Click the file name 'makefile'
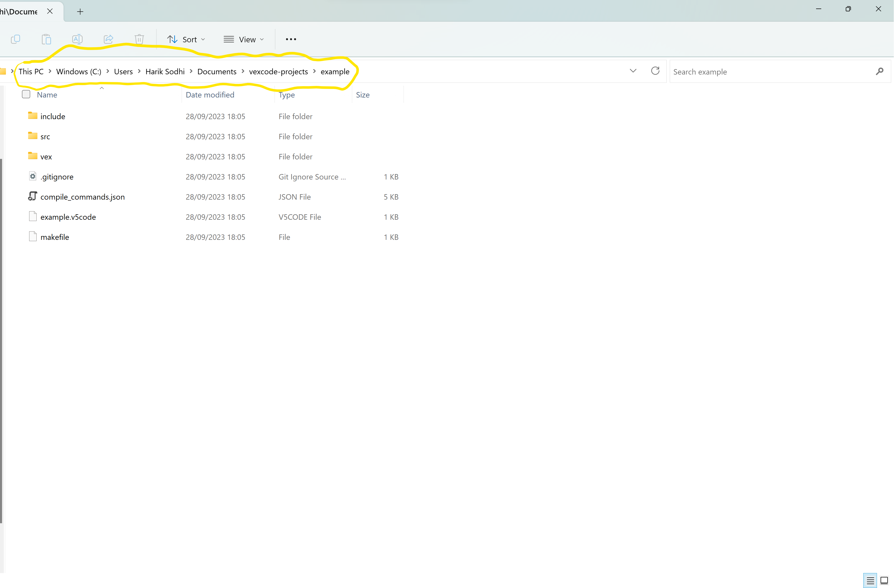The width and height of the screenshot is (894, 588). pyautogui.click(x=55, y=237)
